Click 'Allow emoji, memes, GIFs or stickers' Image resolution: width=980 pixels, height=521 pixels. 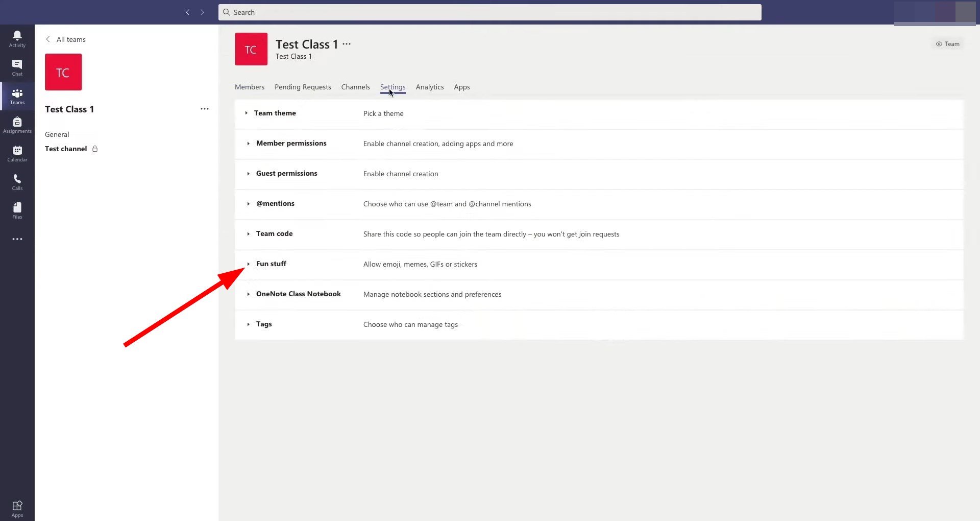(420, 264)
